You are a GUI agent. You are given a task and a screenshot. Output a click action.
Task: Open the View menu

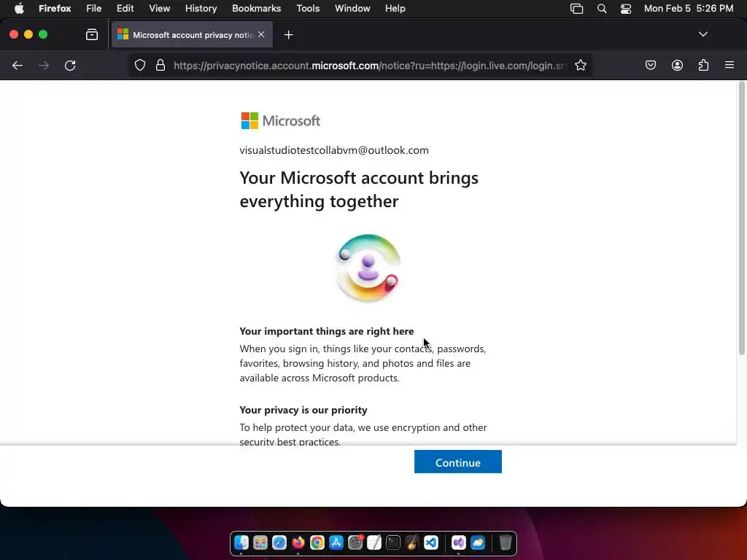159,8
